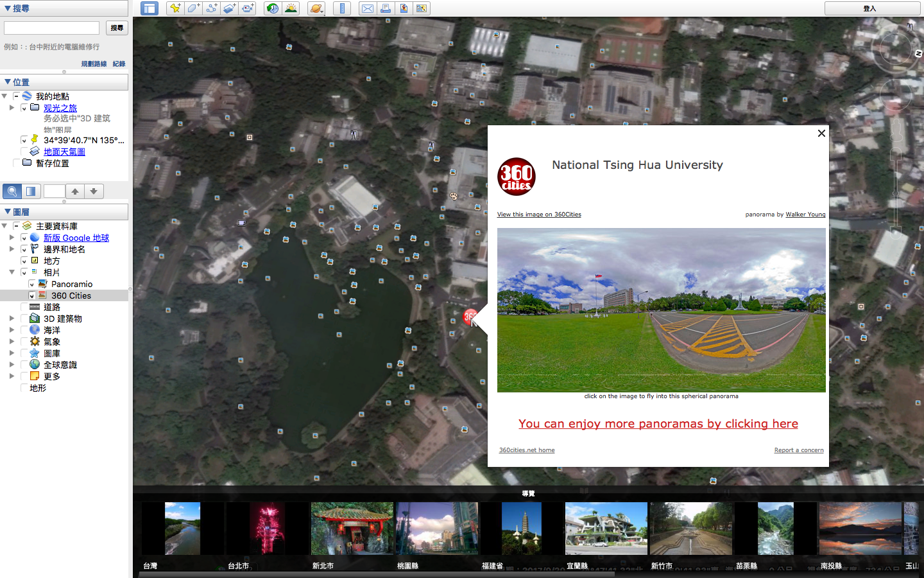The width and height of the screenshot is (924, 578).
Task: Collapse the 位置 panel header
Action: (64, 82)
